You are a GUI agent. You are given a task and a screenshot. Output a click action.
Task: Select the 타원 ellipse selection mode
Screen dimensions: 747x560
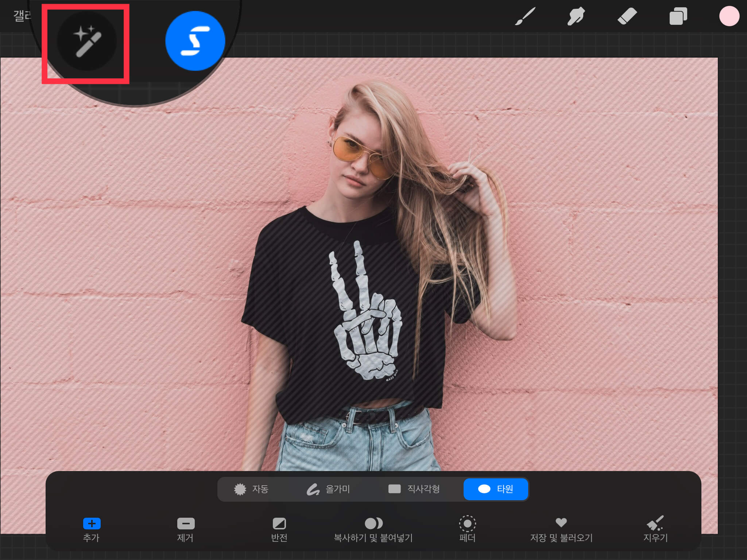point(496,489)
